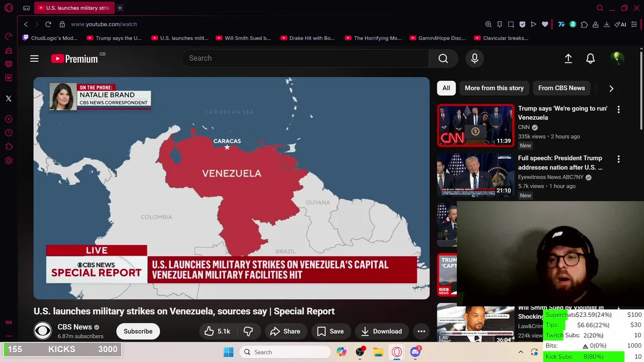Open the X (Twitter) sidebar panel
Screen dimensions: 644x362
coord(9,99)
